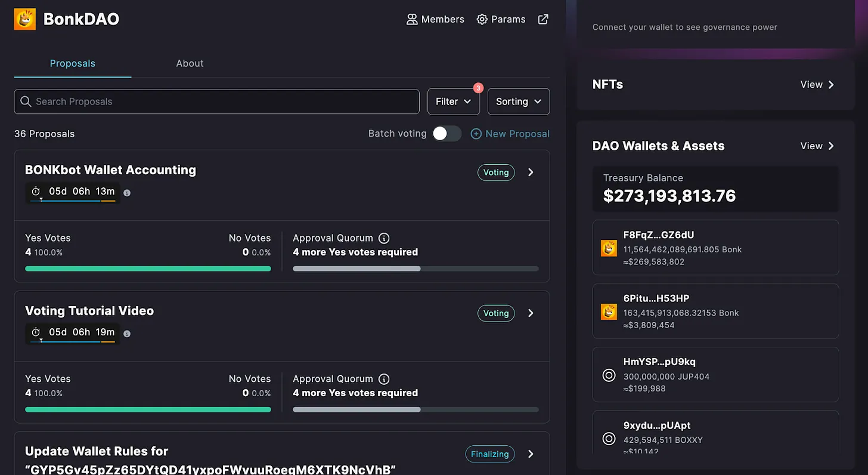Viewport: 868px width, 475px height.
Task: Click the Params gear icon
Action: (482, 19)
